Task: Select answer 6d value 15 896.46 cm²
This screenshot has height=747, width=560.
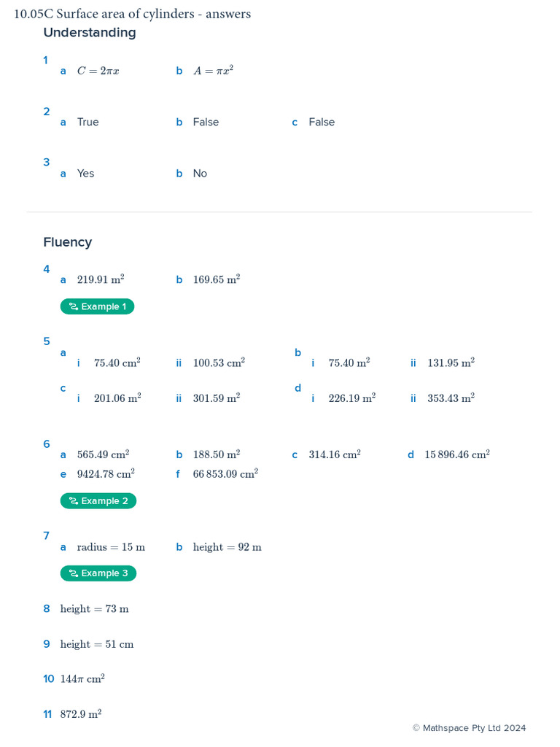Action: (x=457, y=454)
